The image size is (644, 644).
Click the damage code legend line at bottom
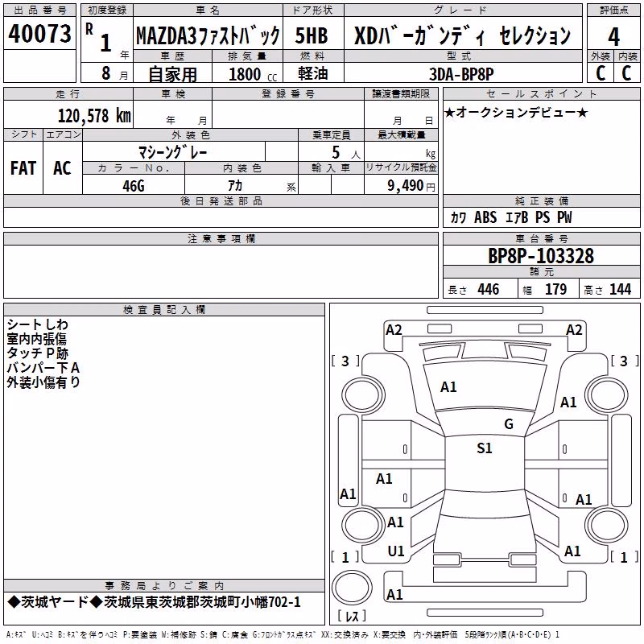(283, 634)
